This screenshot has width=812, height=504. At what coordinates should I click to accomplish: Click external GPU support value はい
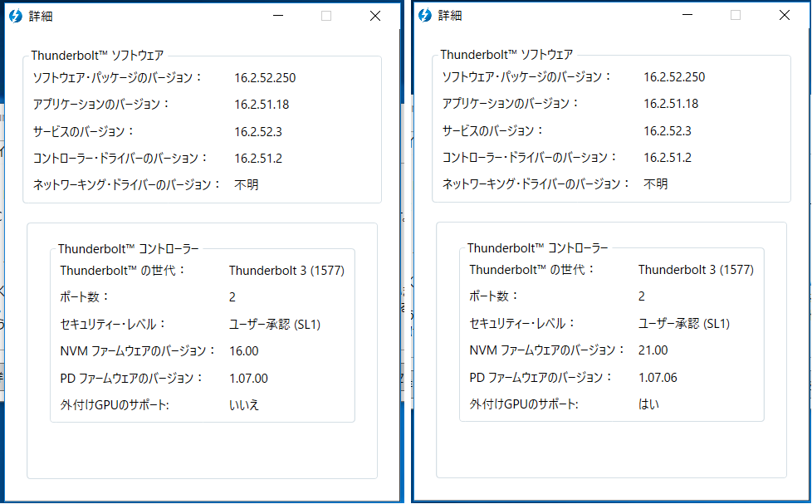tap(649, 404)
